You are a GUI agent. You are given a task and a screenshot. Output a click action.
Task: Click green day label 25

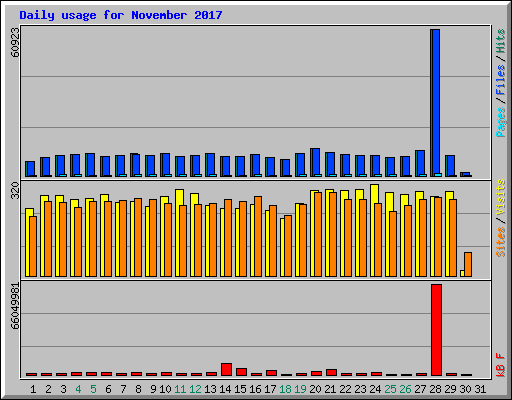click(390, 389)
